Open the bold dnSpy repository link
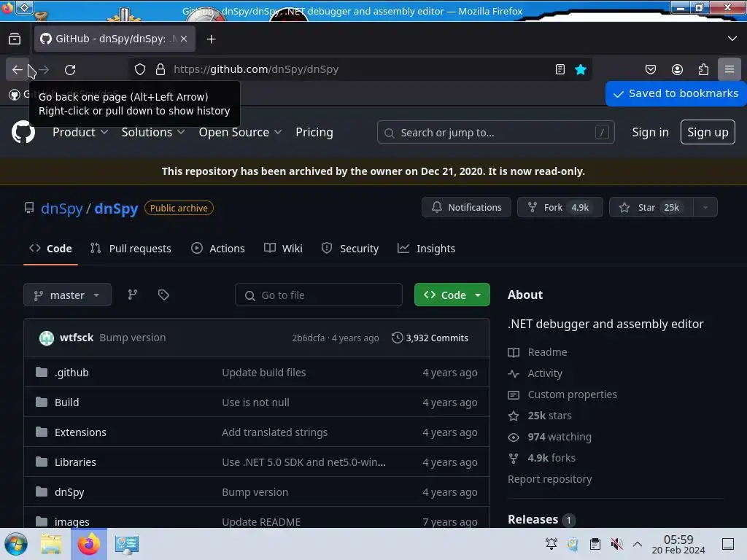Image resolution: width=747 pixels, height=560 pixels. tap(116, 209)
